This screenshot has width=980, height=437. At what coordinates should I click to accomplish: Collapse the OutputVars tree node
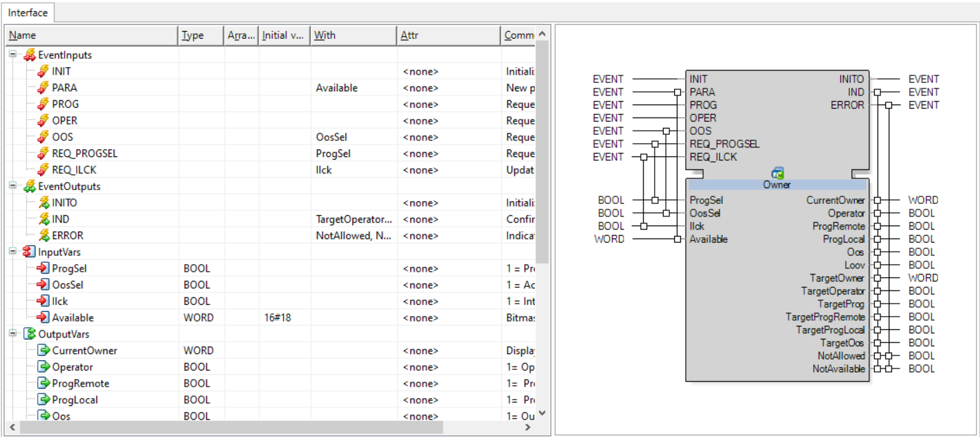(x=13, y=334)
